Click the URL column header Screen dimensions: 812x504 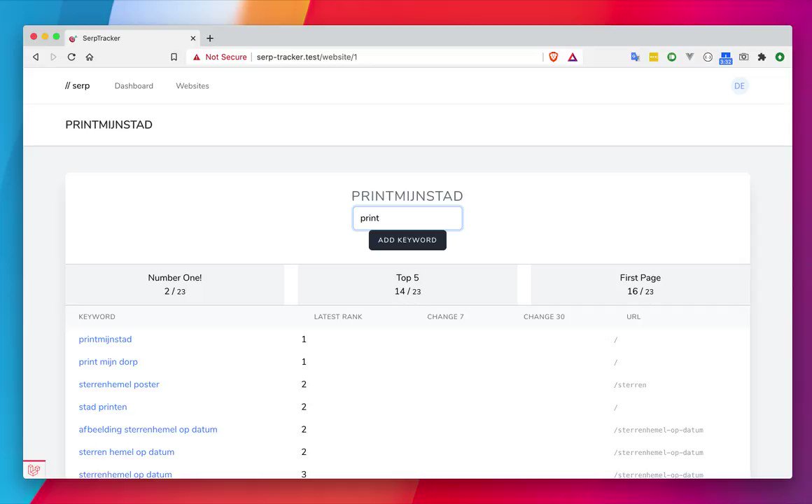coord(633,316)
